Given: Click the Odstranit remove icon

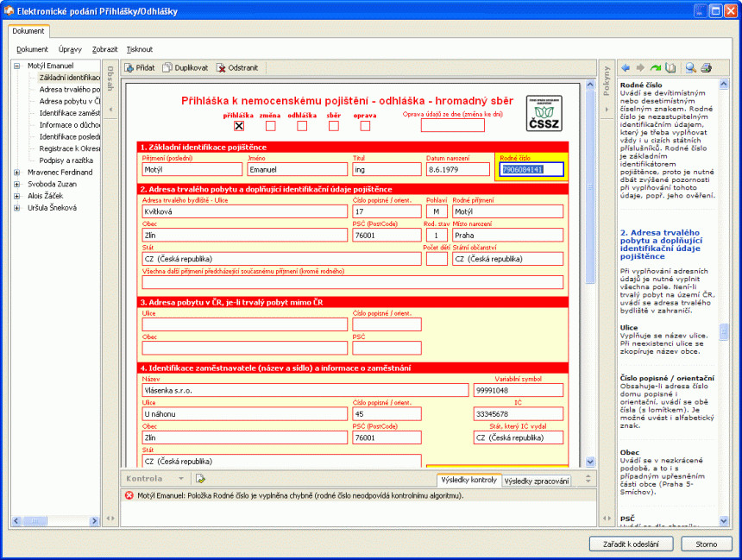Looking at the screenshot, I should tap(221, 67).
